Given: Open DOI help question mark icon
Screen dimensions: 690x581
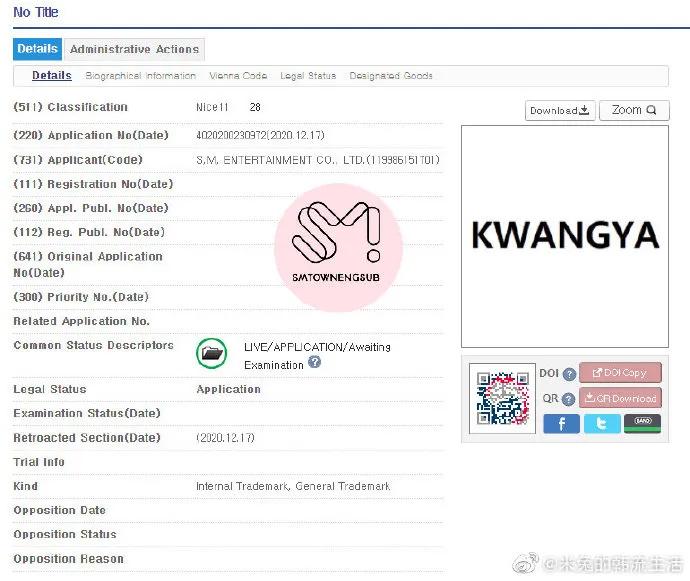Looking at the screenshot, I should pyautogui.click(x=569, y=374).
